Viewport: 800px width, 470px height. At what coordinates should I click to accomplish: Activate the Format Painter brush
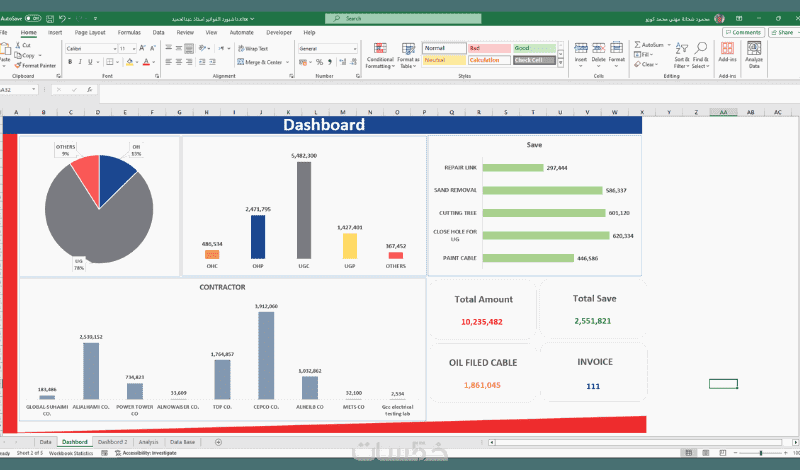(18, 65)
